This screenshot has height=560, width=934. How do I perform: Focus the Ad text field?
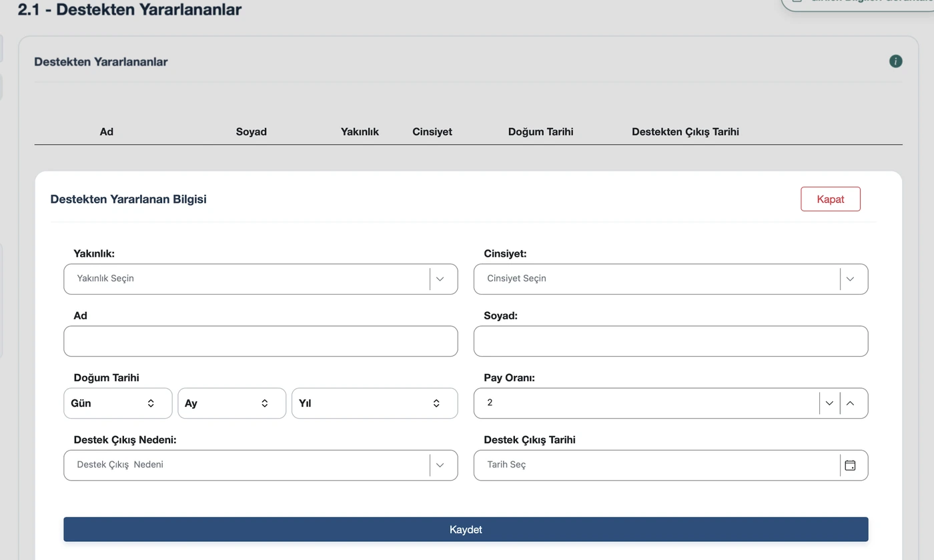click(x=261, y=341)
